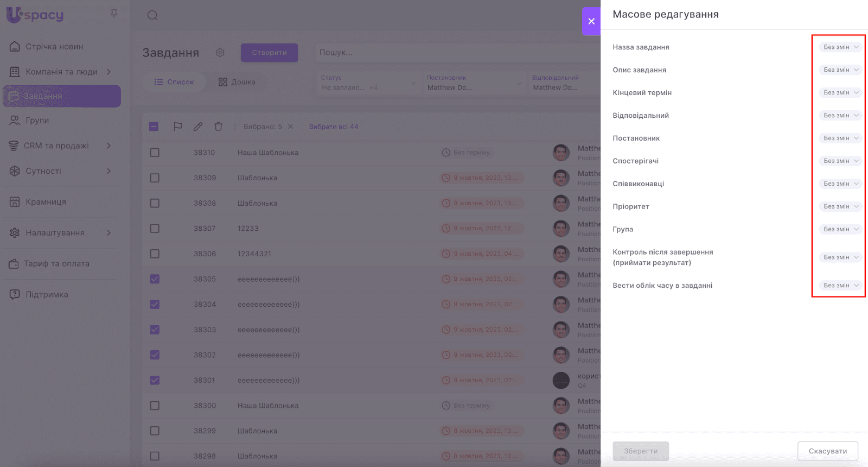The image size is (868, 467).
Task: Open the Назва завдання 'Без змін' dropdown
Action: point(840,47)
